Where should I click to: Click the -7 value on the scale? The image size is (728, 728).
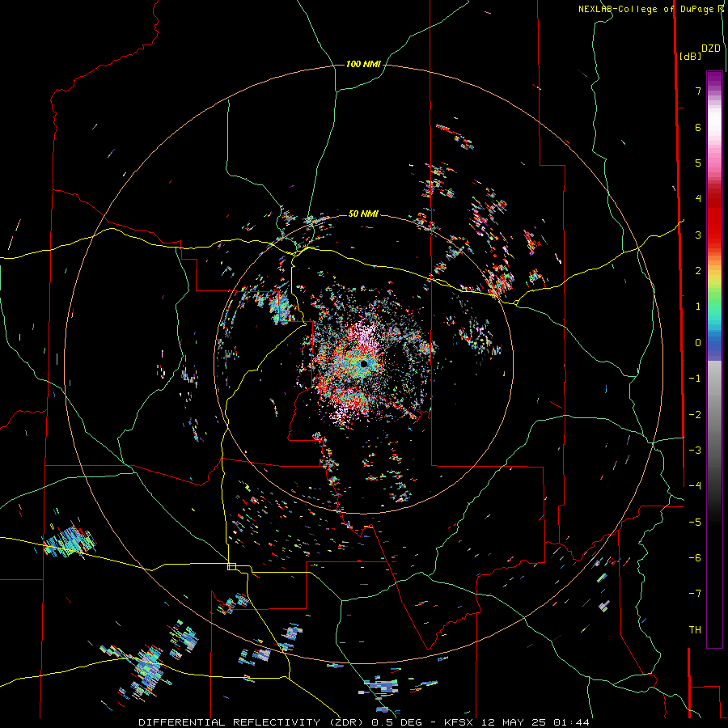point(695,594)
